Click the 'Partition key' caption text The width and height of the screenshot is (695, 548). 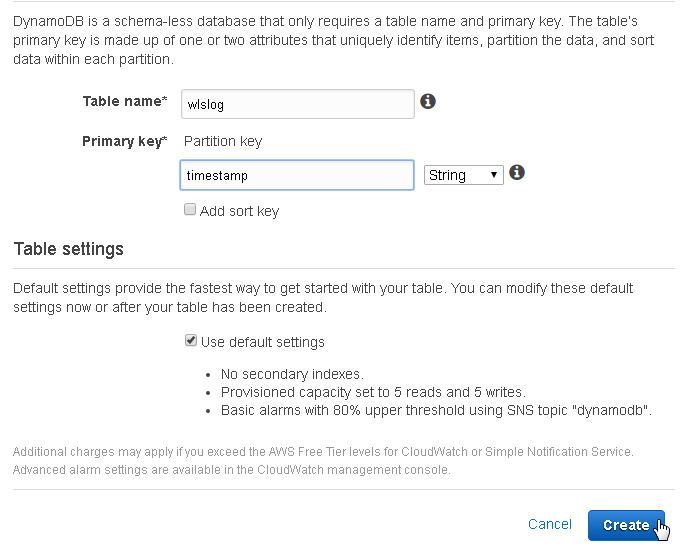point(223,141)
